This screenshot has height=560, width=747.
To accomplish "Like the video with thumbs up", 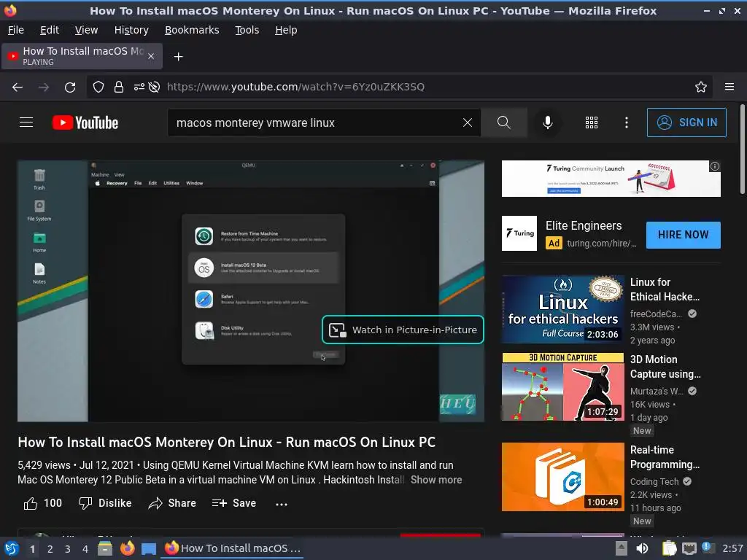I will (42, 503).
